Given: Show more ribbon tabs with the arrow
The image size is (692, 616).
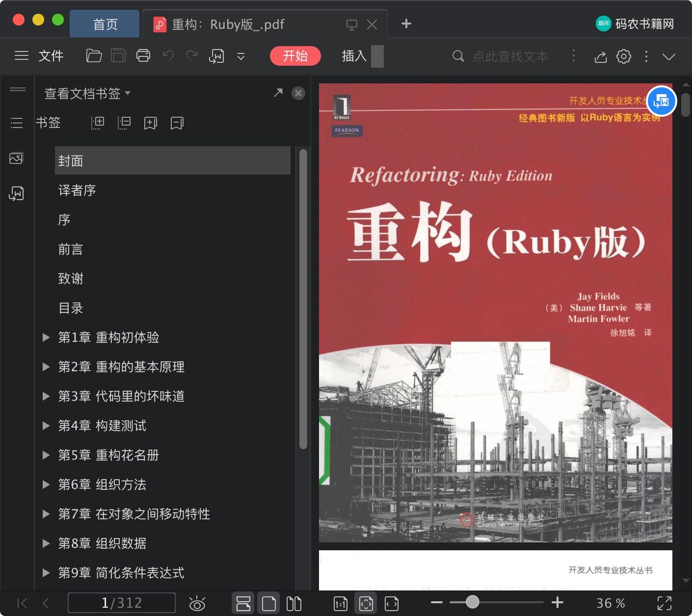Looking at the screenshot, I should (377, 56).
